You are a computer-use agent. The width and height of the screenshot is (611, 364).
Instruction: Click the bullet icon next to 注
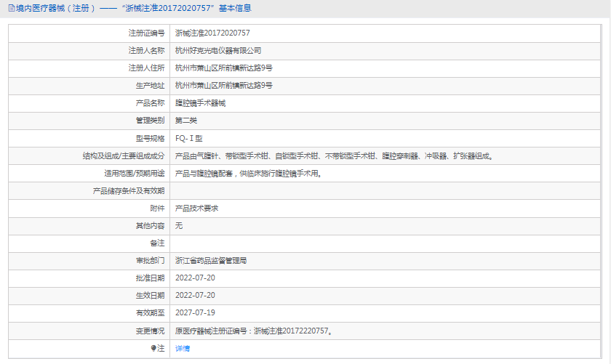click(x=153, y=348)
